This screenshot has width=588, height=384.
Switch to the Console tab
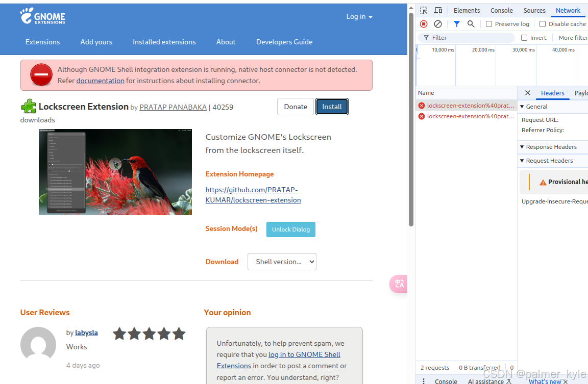(501, 11)
